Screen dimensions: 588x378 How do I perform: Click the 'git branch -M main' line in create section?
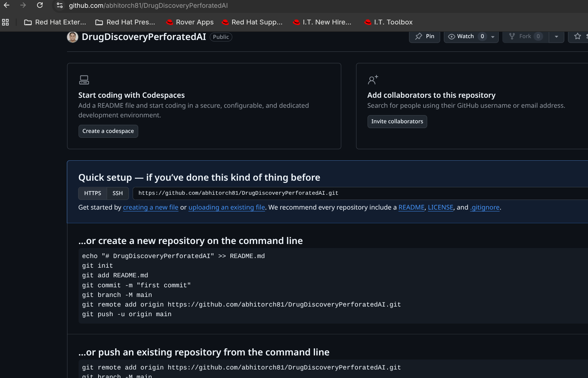pos(117,295)
